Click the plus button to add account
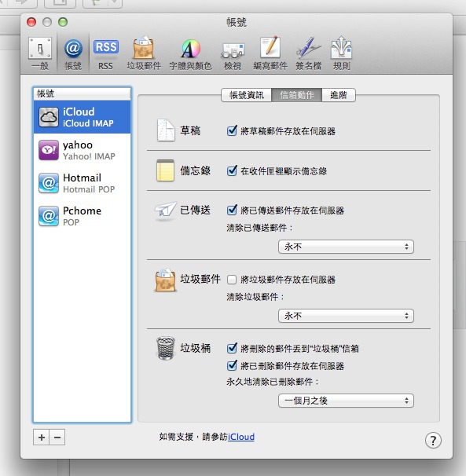 tap(42, 438)
